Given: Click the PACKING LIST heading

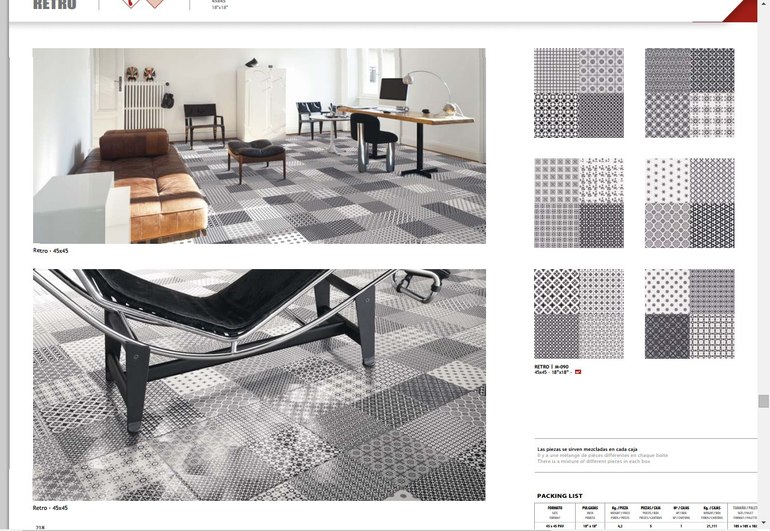Looking at the screenshot, I should tap(560, 496).
